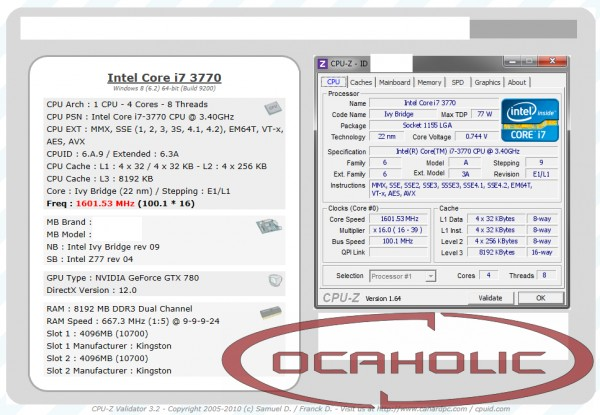
Task: Open the About tab
Action: 517,82
